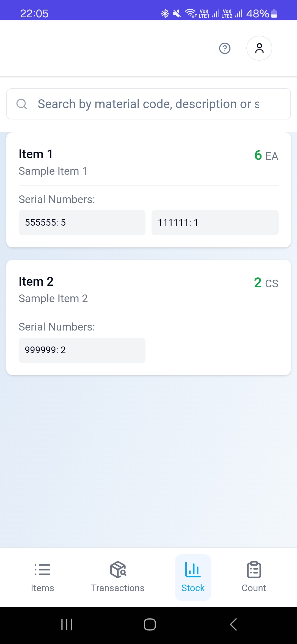Select serial number 999999 chip
This screenshot has height=644, width=297.
point(82,350)
